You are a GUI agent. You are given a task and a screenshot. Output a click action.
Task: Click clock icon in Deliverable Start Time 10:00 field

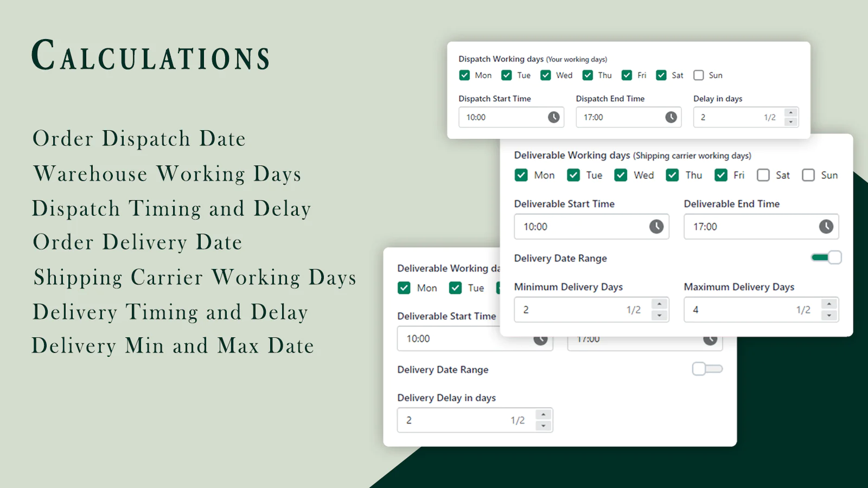[656, 227]
